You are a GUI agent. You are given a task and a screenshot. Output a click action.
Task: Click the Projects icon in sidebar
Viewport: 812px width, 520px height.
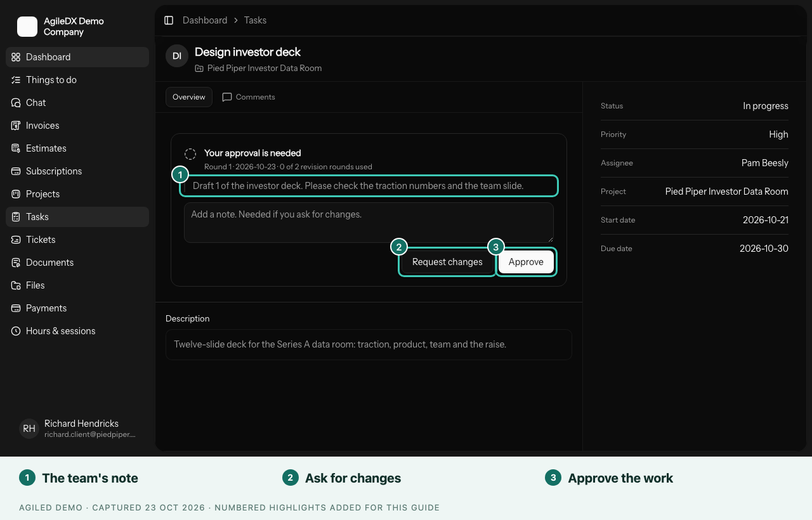[16, 194]
